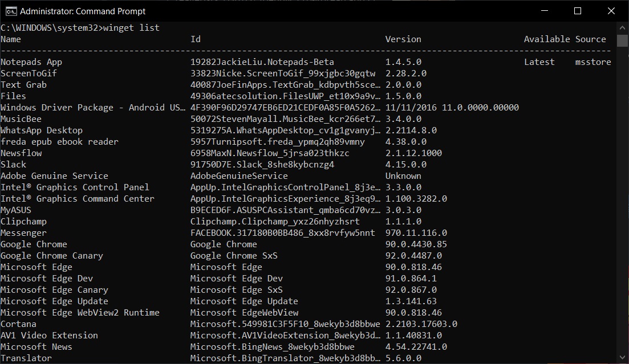Image resolution: width=629 pixels, height=364 pixels.
Task: Click the 'Adobe Genuine Service' name
Action: tap(54, 176)
